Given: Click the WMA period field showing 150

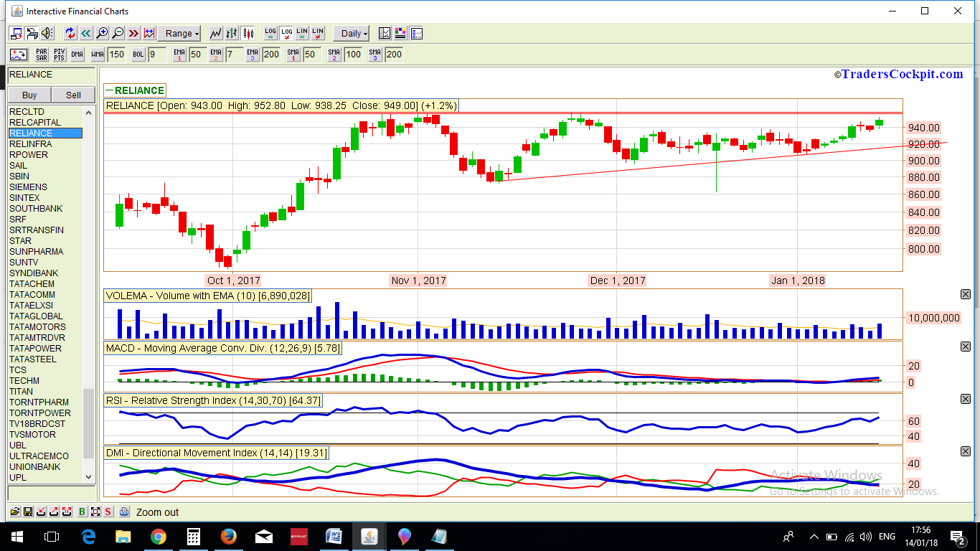Looking at the screenshot, I should [116, 54].
